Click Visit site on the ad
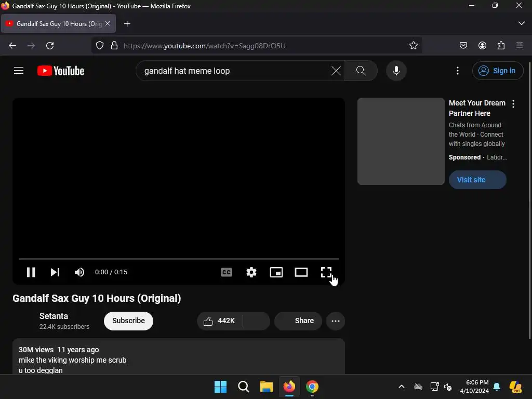532x399 pixels. pyautogui.click(x=477, y=179)
